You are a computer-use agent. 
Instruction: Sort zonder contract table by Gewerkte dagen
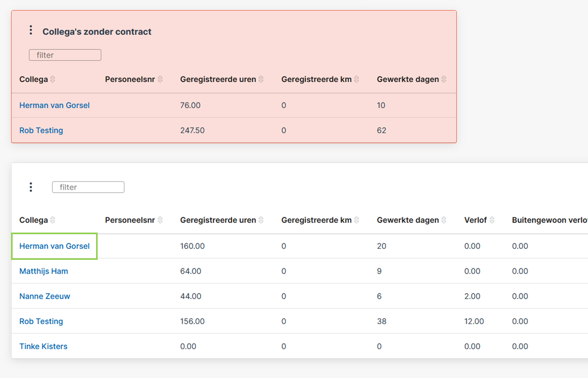pyautogui.click(x=444, y=79)
